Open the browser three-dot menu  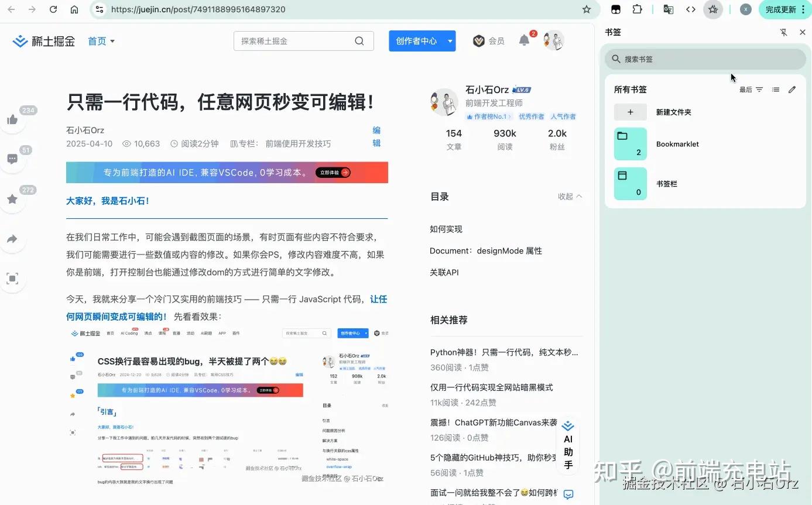pos(803,9)
